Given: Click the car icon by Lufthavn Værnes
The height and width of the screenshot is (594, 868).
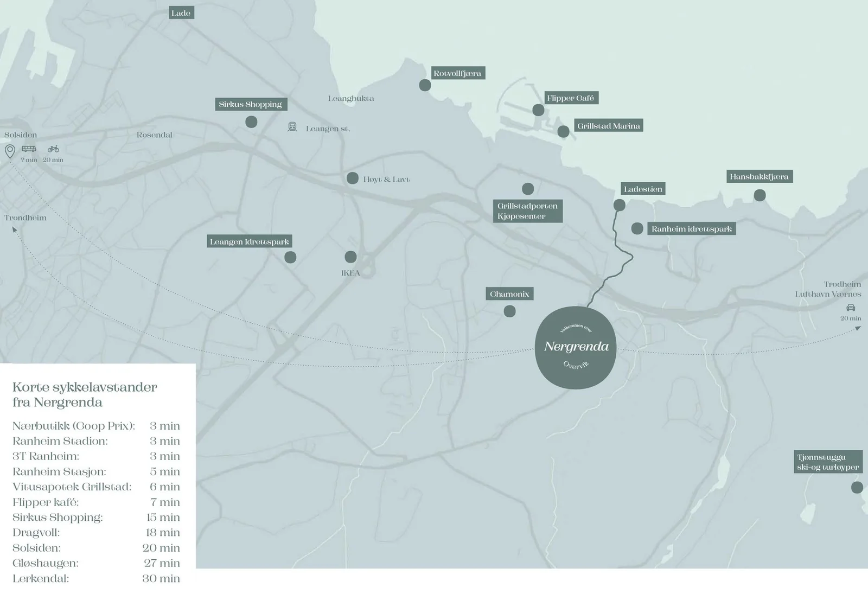Looking at the screenshot, I should pos(851,308).
